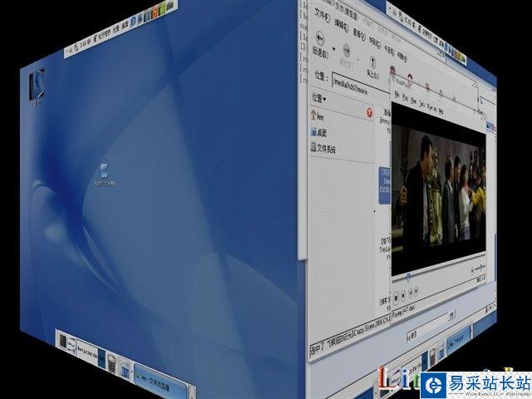Open the View menu in media player
Screen dimensions: 532x399
414,101
